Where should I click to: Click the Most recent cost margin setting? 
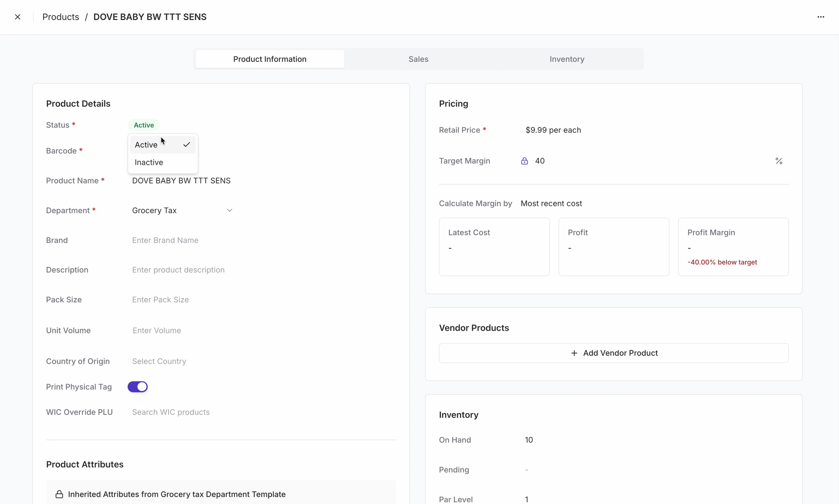point(551,203)
